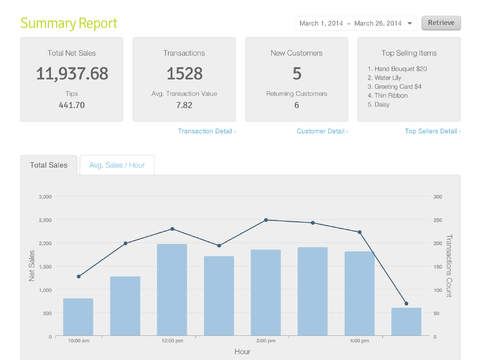Click the Returning Customers count 6
Image resolution: width=480 pixels, height=360 pixels.
click(297, 105)
